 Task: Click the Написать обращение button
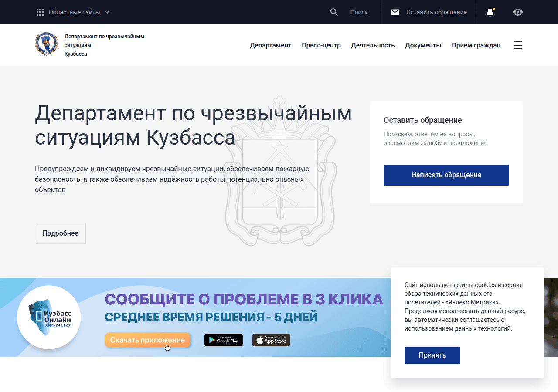(446, 175)
